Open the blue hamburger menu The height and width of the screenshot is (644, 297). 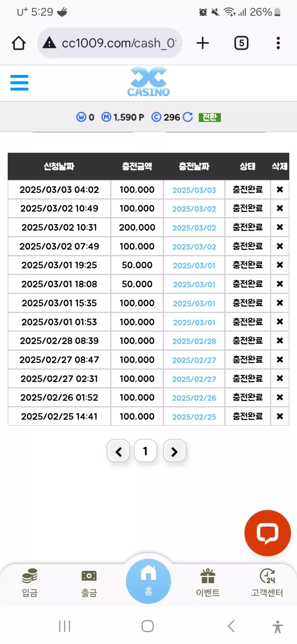pos(19,83)
